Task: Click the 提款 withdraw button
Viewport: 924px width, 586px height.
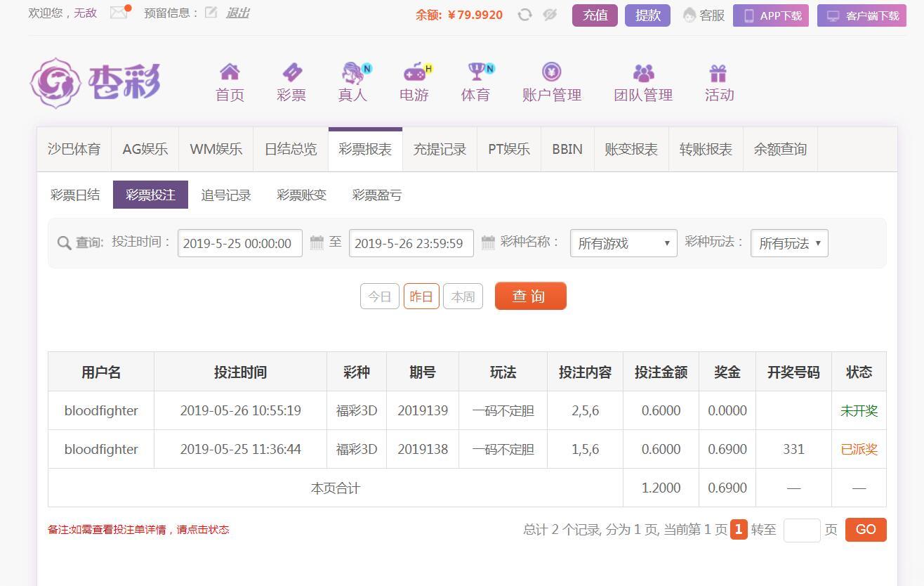Action: [647, 15]
